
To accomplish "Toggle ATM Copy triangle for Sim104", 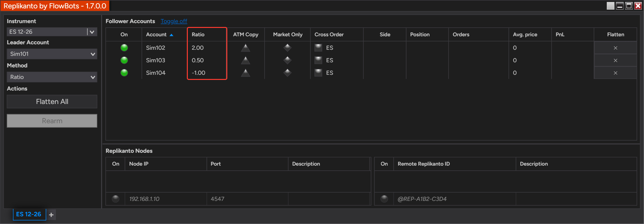I will pos(246,73).
